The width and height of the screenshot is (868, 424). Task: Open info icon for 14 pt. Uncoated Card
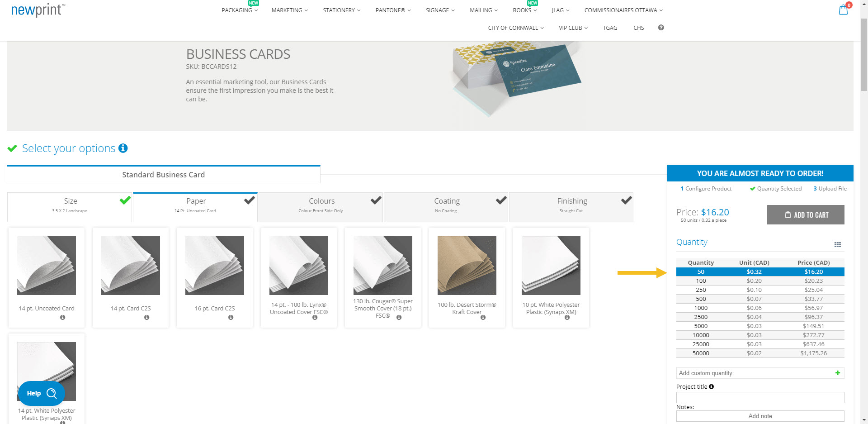pos(62,317)
